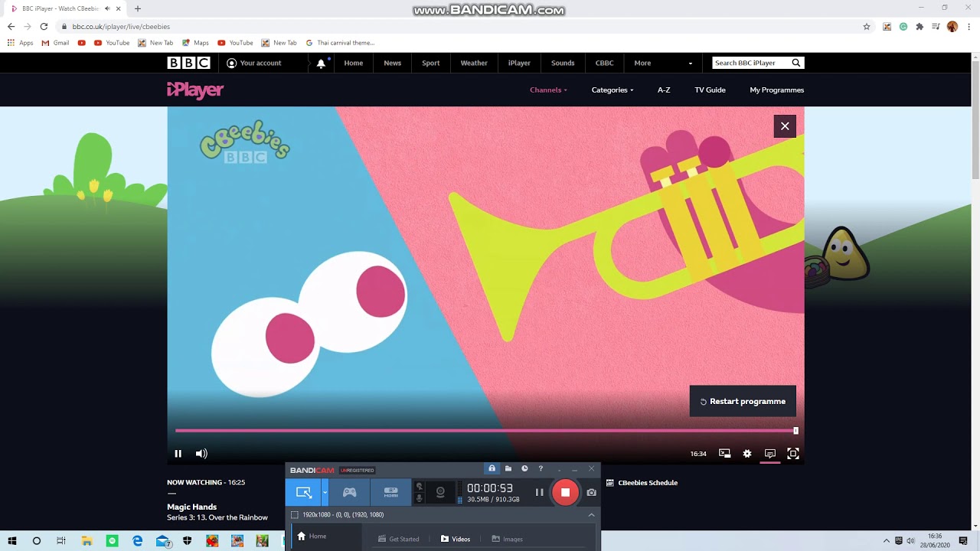The image size is (980, 551).
Task: Open Windows Start menu
Action: pyautogui.click(x=12, y=541)
